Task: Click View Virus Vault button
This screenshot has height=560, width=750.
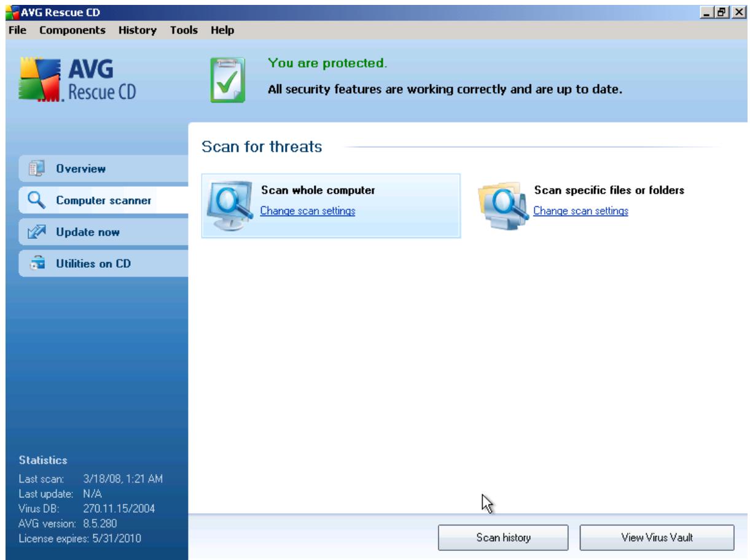Action: [x=657, y=538]
